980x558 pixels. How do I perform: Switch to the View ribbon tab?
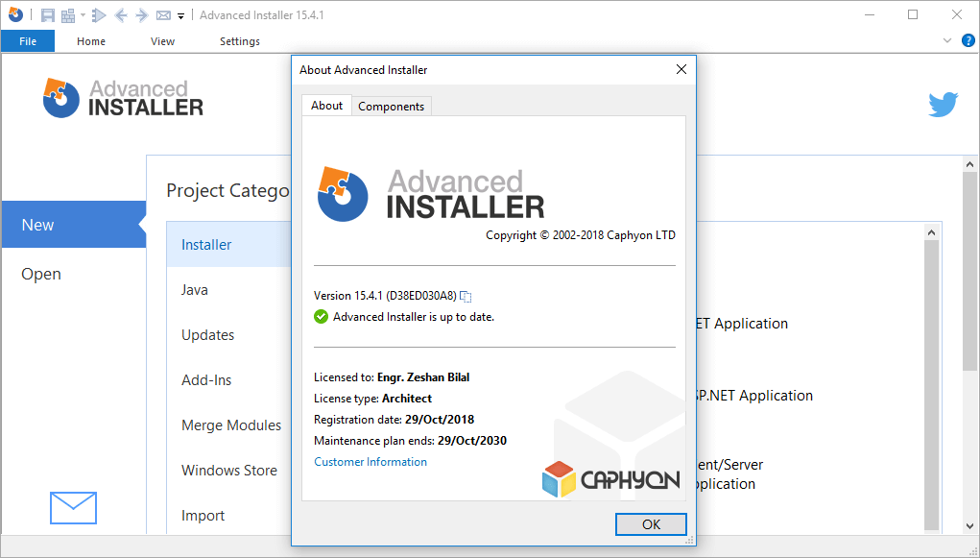pos(162,41)
